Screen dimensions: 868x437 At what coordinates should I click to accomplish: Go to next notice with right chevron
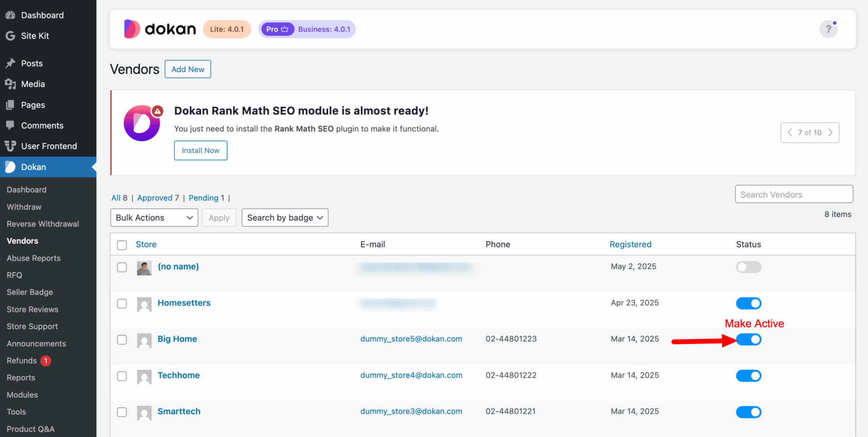[x=830, y=132]
